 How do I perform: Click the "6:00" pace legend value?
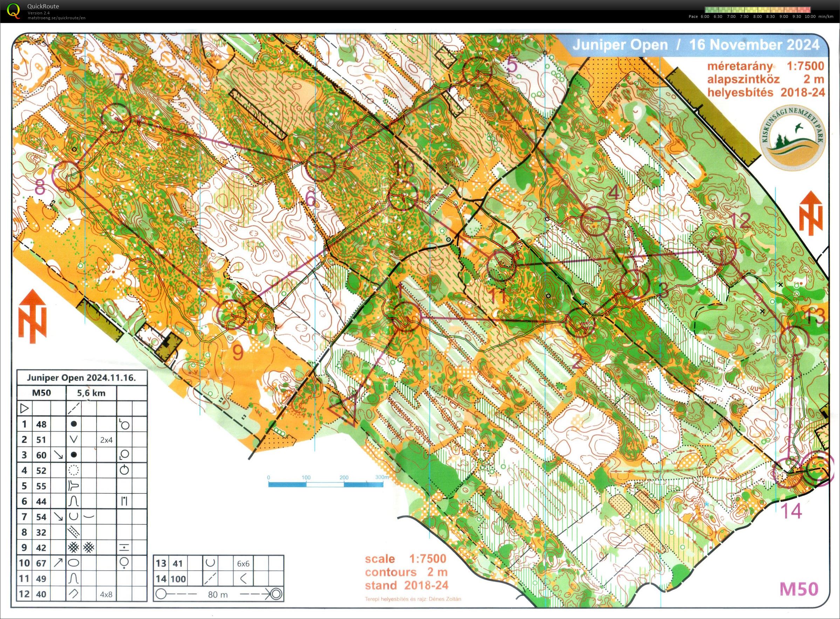point(705,16)
